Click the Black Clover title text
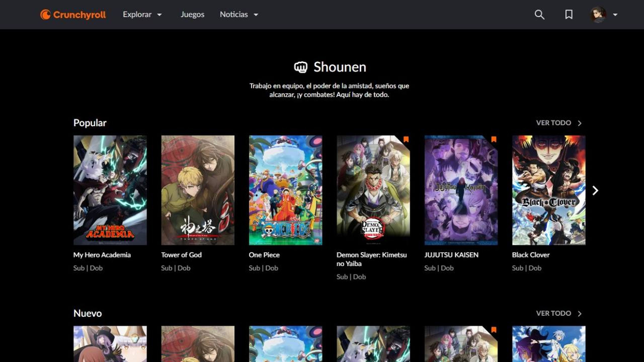The width and height of the screenshot is (644, 362). point(531,255)
